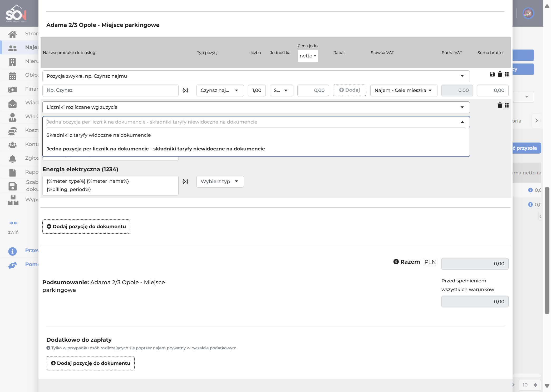Viewport: 551px width, 392px height.
Task: Click the save icon for first position row
Action: pos(492,74)
